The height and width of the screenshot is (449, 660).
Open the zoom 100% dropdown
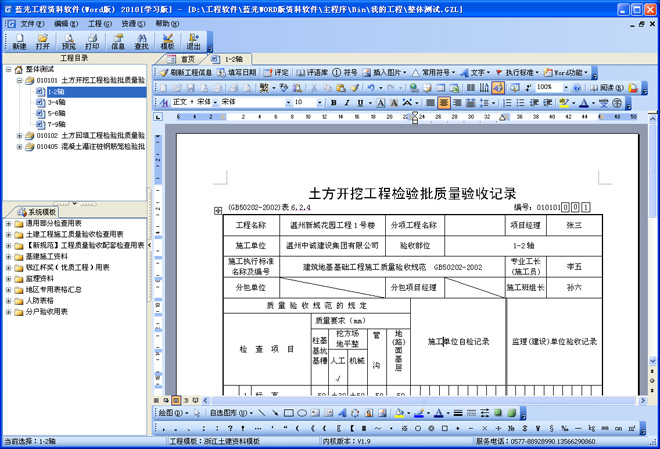(566, 88)
